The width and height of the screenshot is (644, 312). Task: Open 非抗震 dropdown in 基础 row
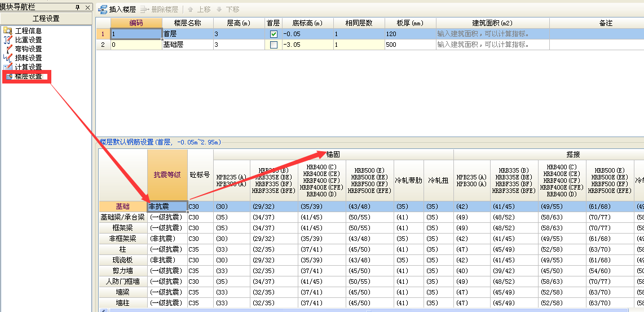tap(167, 206)
